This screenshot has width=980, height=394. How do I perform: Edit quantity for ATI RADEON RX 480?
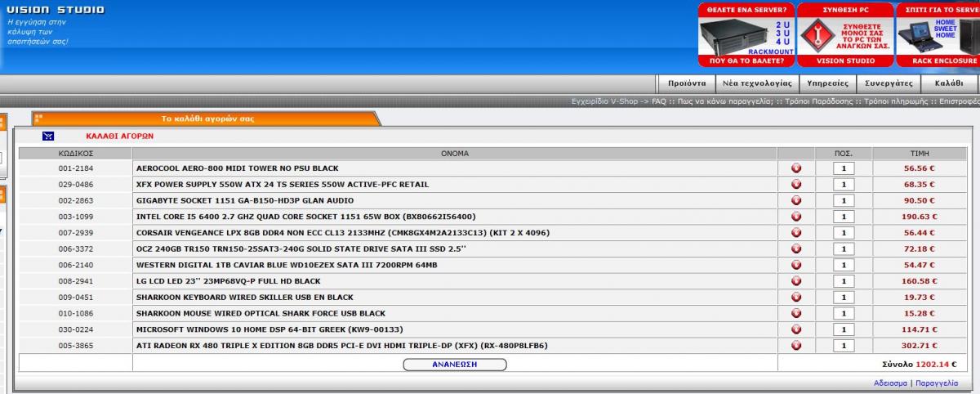click(844, 346)
